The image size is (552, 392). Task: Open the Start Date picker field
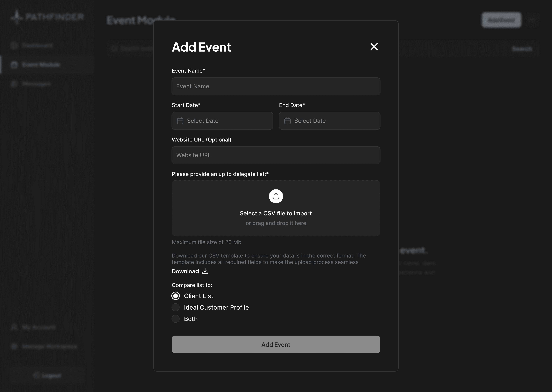222,121
